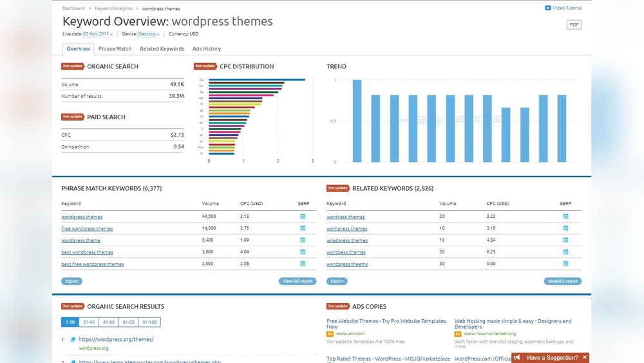Click megaphone icon in suggestion bar

point(517,357)
